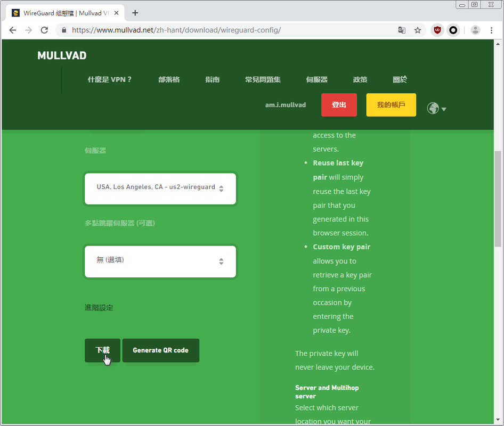Open the Chrome profile avatar

click(x=475, y=30)
